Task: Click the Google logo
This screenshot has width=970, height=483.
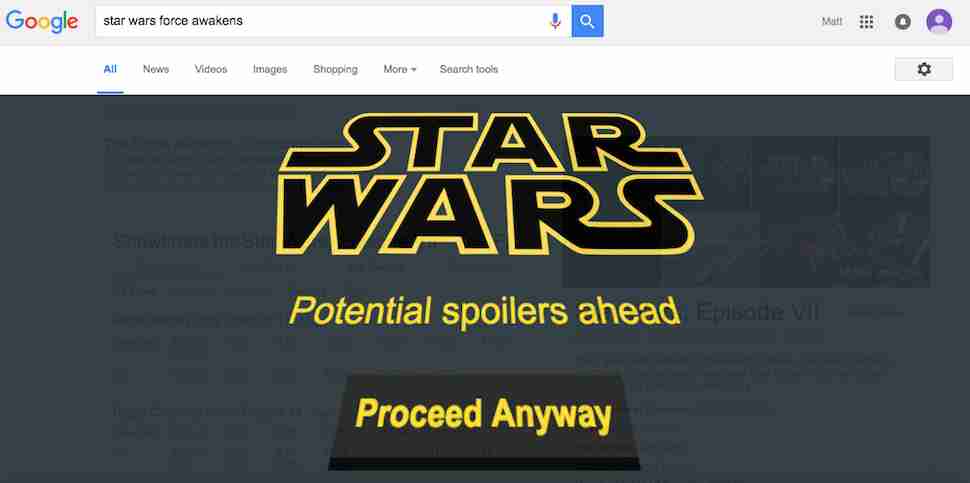Action: (x=42, y=22)
